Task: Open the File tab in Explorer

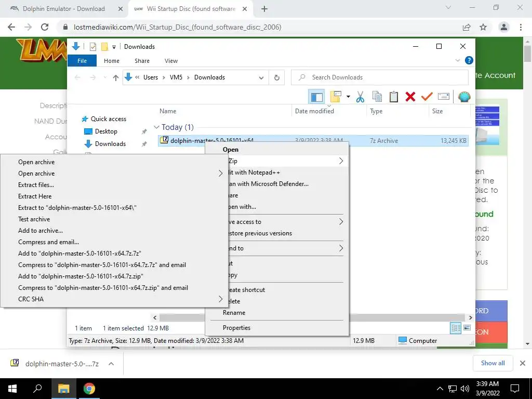Action: pos(82,61)
